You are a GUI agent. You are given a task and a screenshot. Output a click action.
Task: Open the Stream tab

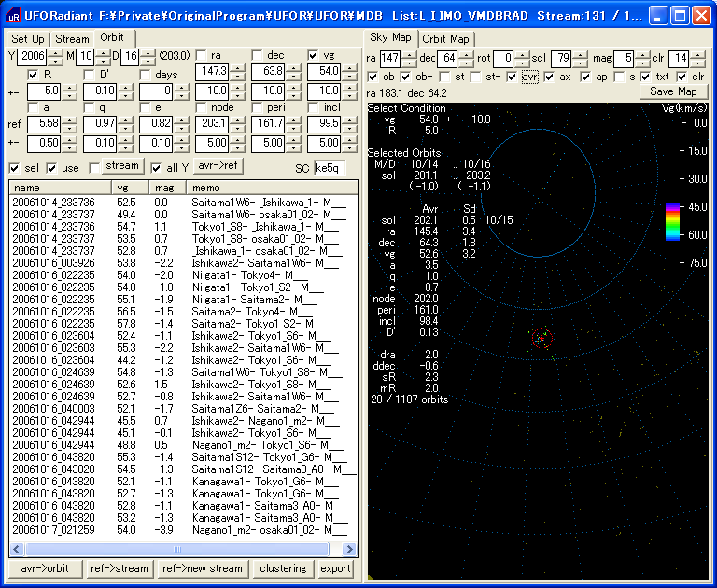72,38
